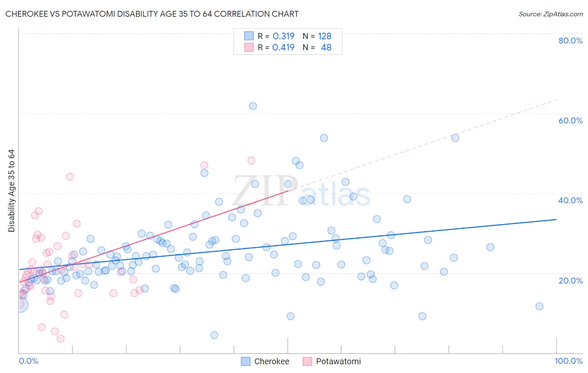Click the blue Cherokee swatch in bottom legend
This screenshot has width=588, height=373.
click(x=246, y=361)
